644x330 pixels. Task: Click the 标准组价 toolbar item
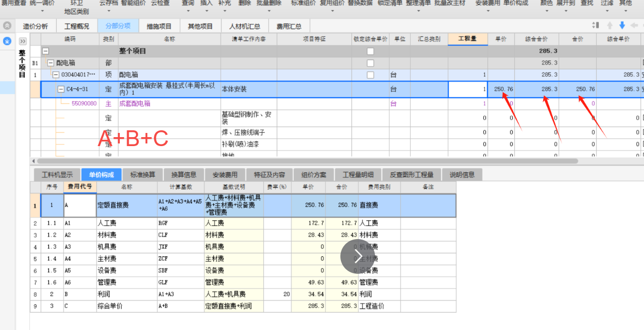tap(304, 3)
